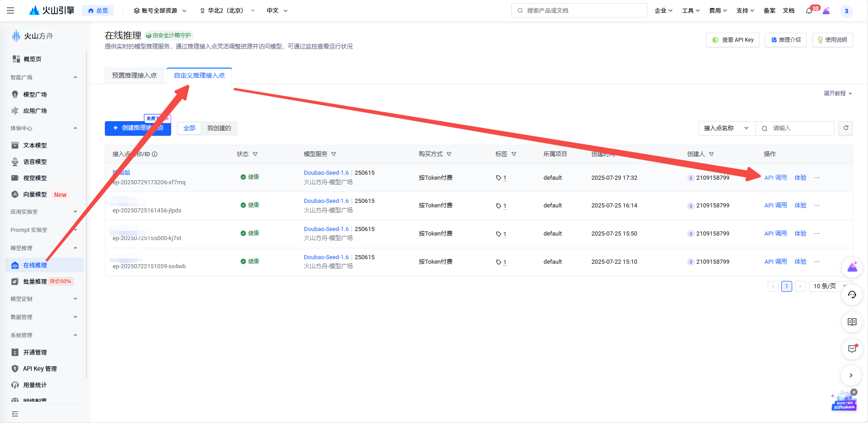Image resolution: width=868 pixels, height=423 pixels.
Task: Click 使用说明 button
Action: click(832, 40)
